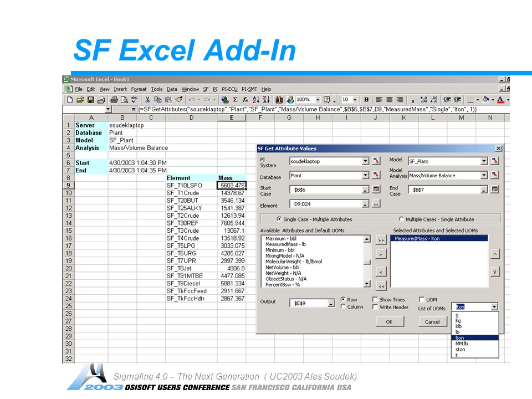Image resolution: width=532 pixels, height=399 pixels.
Task: Center text using the toolbar alignment icon
Action: pos(390,99)
